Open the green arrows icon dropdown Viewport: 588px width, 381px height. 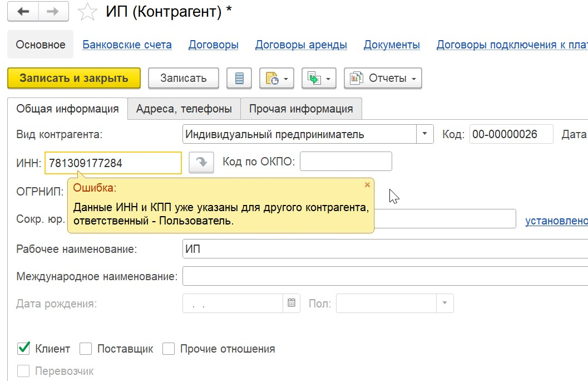pos(319,78)
